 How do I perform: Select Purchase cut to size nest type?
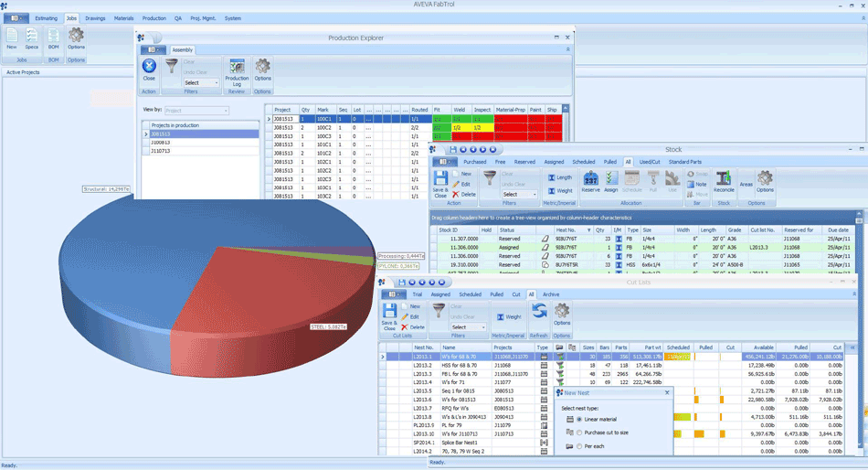pyautogui.click(x=579, y=433)
